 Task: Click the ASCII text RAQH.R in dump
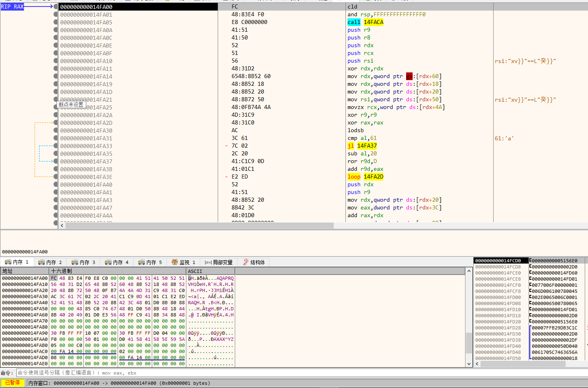tap(197, 303)
